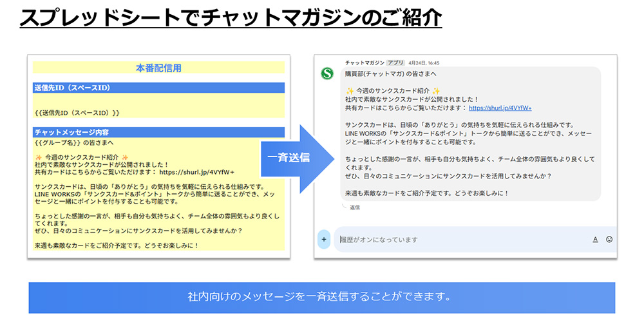Click the spreadsheet line ぜひ、日々のコミュニケーションに
Screen dimensions: 644x317
138,231
